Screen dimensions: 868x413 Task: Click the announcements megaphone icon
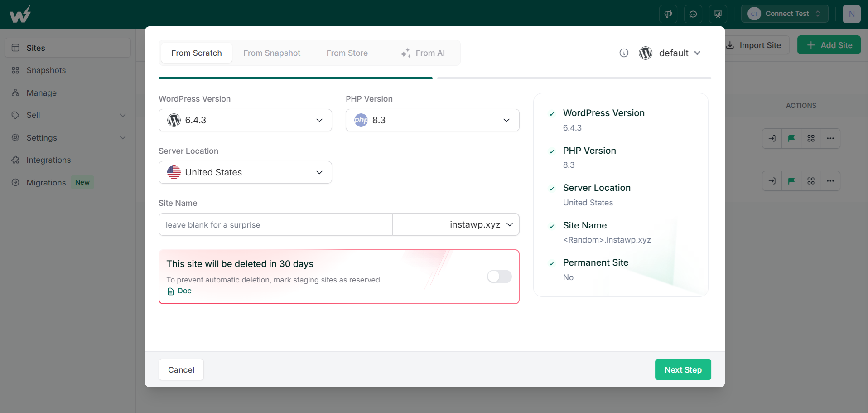point(668,14)
